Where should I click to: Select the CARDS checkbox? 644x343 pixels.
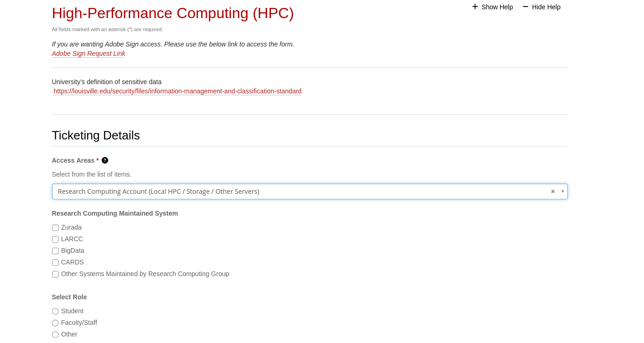pyautogui.click(x=55, y=263)
